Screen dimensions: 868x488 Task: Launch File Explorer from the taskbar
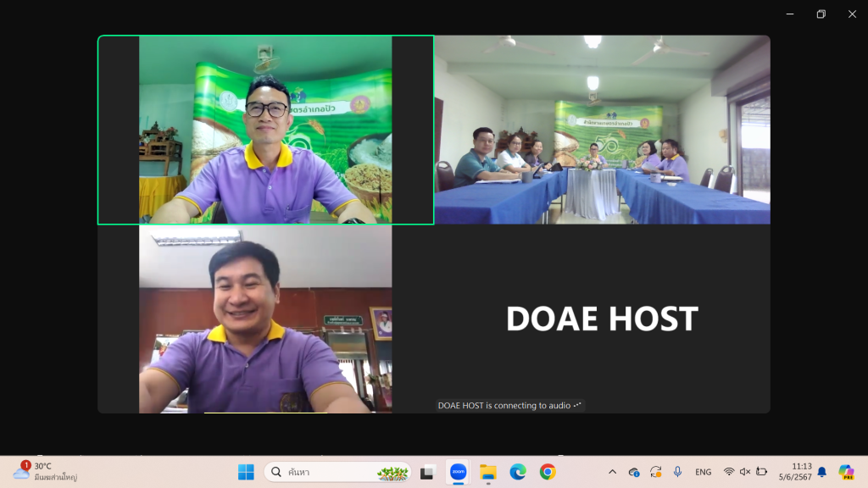(487, 472)
